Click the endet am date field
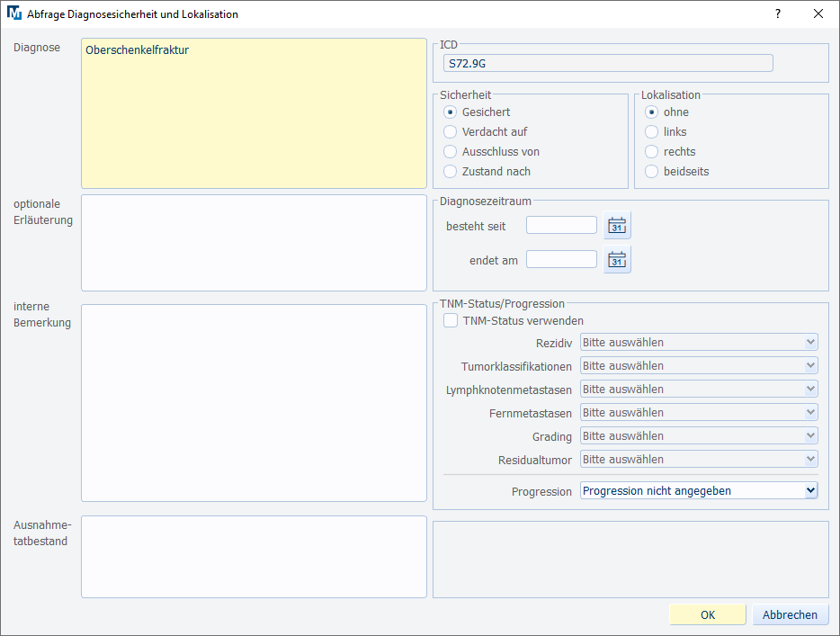The height and width of the screenshot is (636, 840). 561,259
